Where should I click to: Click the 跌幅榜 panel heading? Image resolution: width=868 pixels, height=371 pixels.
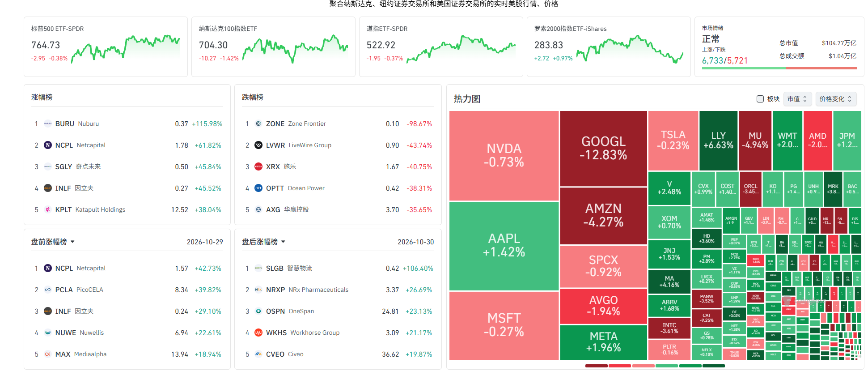click(x=253, y=98)
